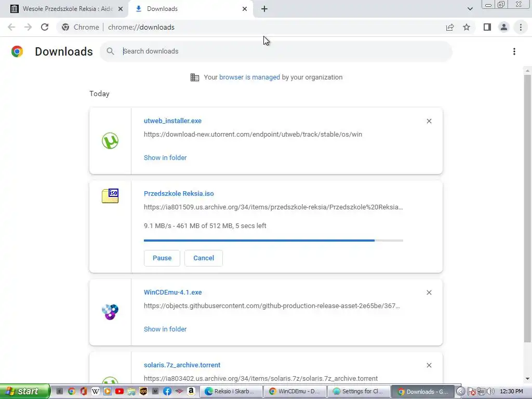The image size is (532, 399).
Task: Open the browser side panel
Action: [x=487, y=27]
